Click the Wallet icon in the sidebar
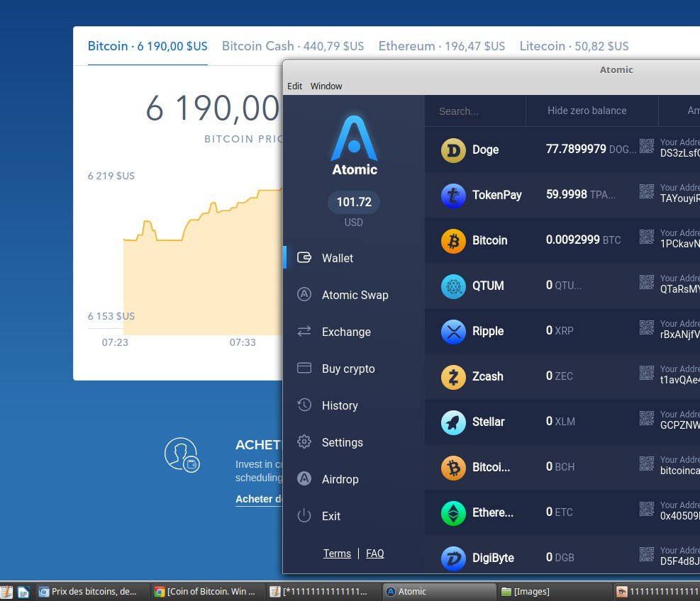 coord(304,257)
